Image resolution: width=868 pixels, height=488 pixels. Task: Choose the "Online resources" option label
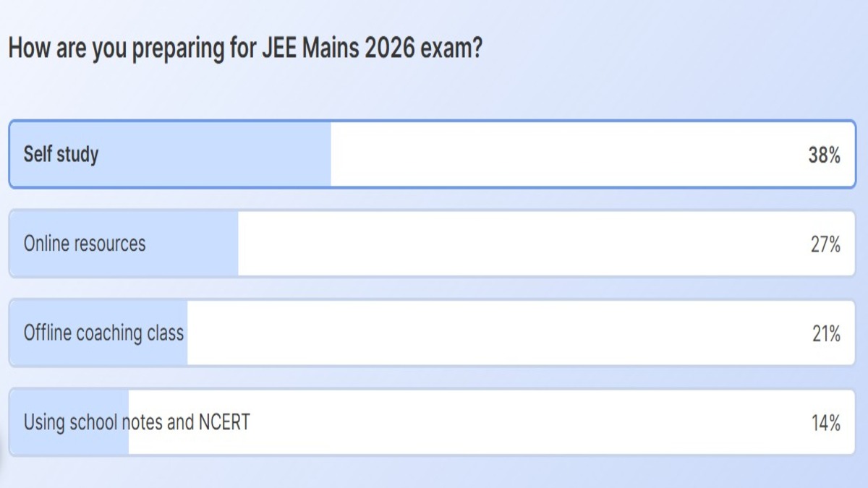tap(85, 244)
